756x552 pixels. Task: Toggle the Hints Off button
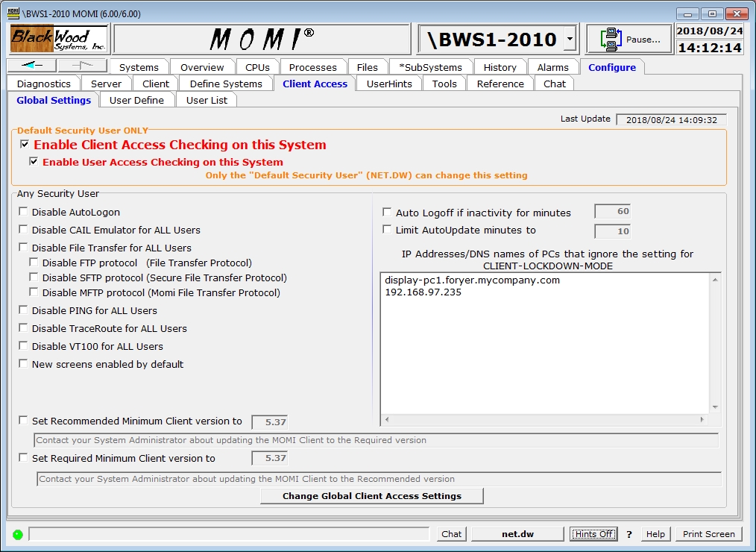(x=593, y=534)
